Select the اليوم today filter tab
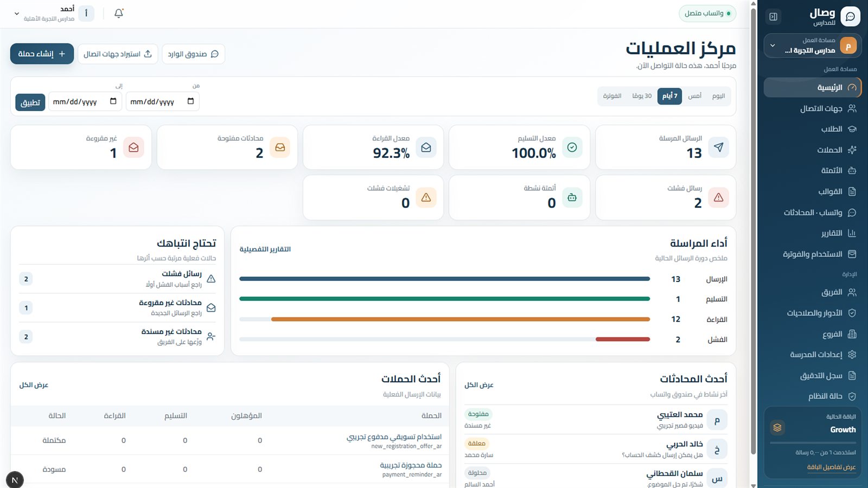Screen dimensions: 868x488 [x=718, y=96]
